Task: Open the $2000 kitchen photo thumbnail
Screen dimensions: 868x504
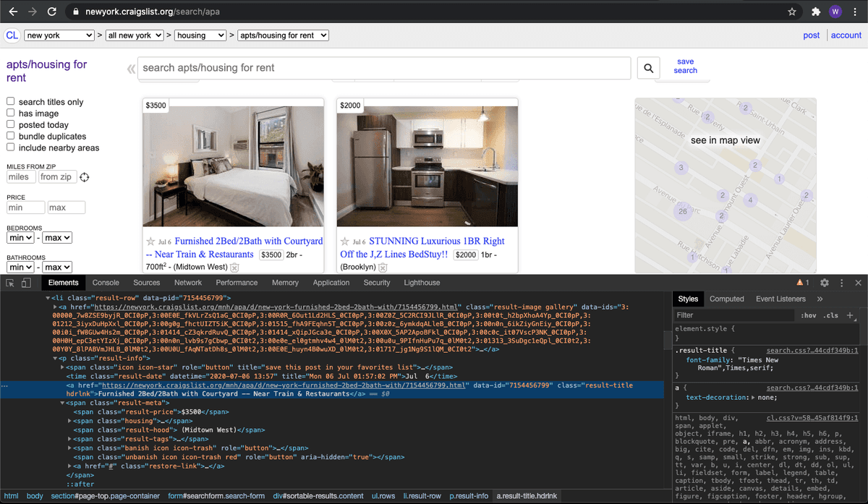Action: (x=427, y=166)
